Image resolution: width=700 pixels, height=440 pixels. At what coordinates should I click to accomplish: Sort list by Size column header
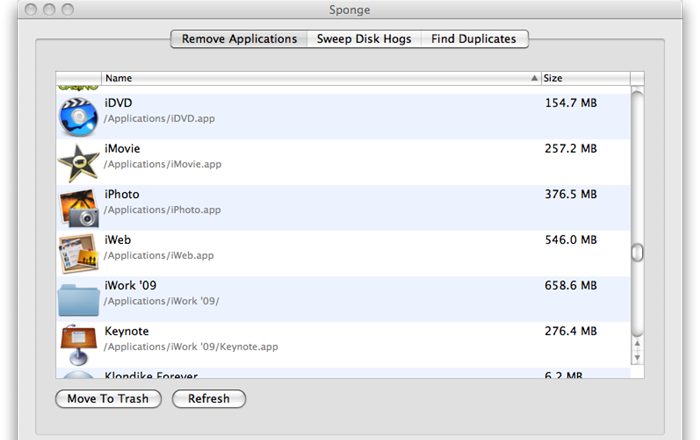[586, 78]
